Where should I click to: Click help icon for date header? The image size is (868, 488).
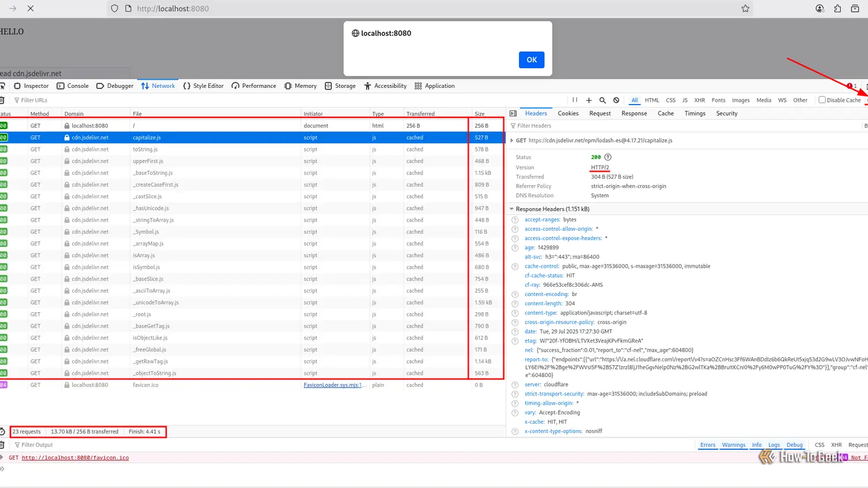[515, 332]
